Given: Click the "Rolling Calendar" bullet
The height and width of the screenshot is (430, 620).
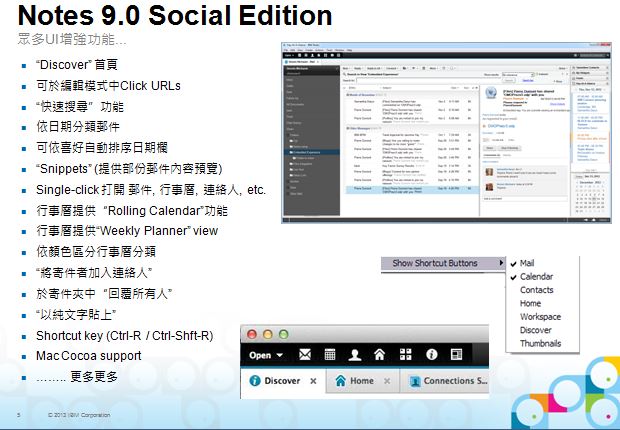Looking at the screenshot, I should [x=132, y=211].
